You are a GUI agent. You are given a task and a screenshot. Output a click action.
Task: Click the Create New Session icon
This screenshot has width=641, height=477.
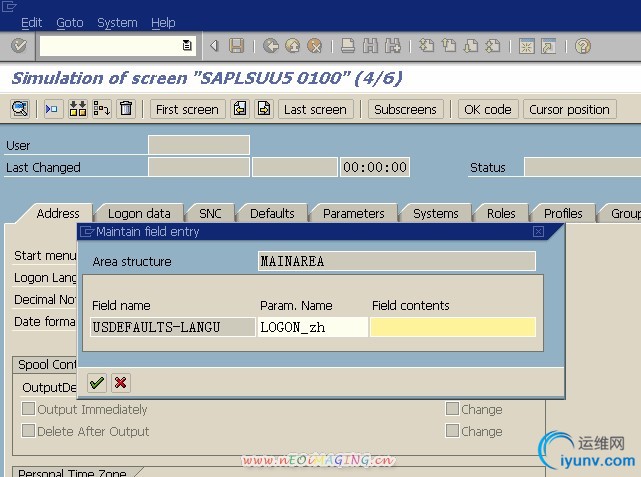(527, 46)
